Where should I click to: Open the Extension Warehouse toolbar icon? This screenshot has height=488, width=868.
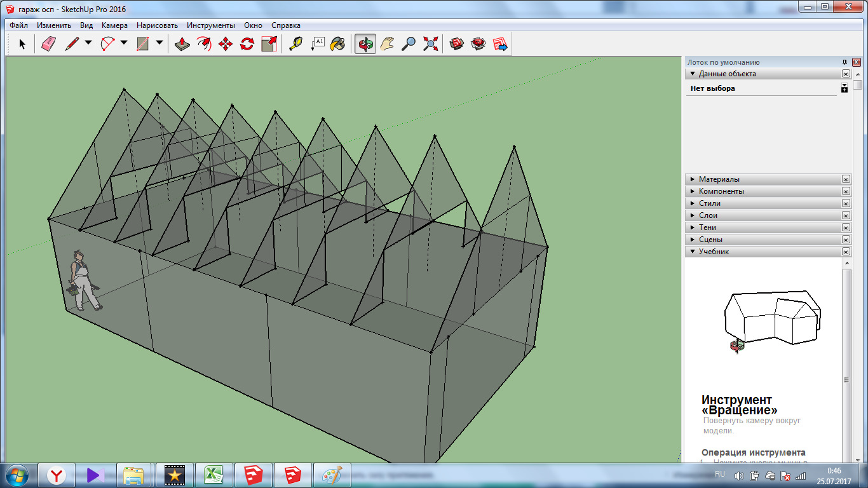click(x=478, y=44)
